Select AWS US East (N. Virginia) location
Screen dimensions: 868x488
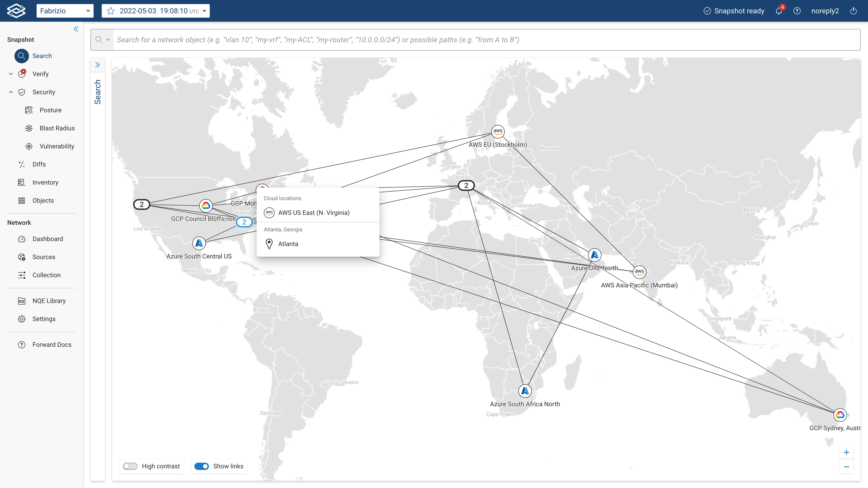click(x=313, y=213)
